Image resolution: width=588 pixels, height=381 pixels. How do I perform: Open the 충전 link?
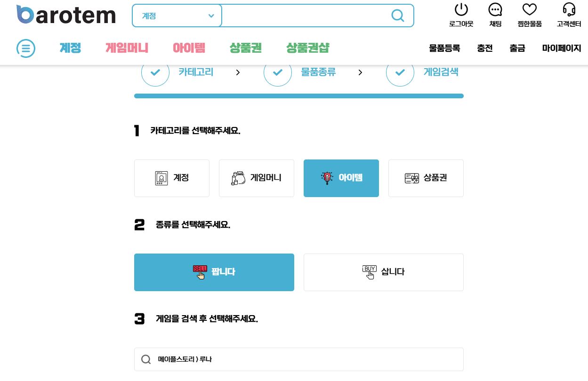[x=485, y=48]
